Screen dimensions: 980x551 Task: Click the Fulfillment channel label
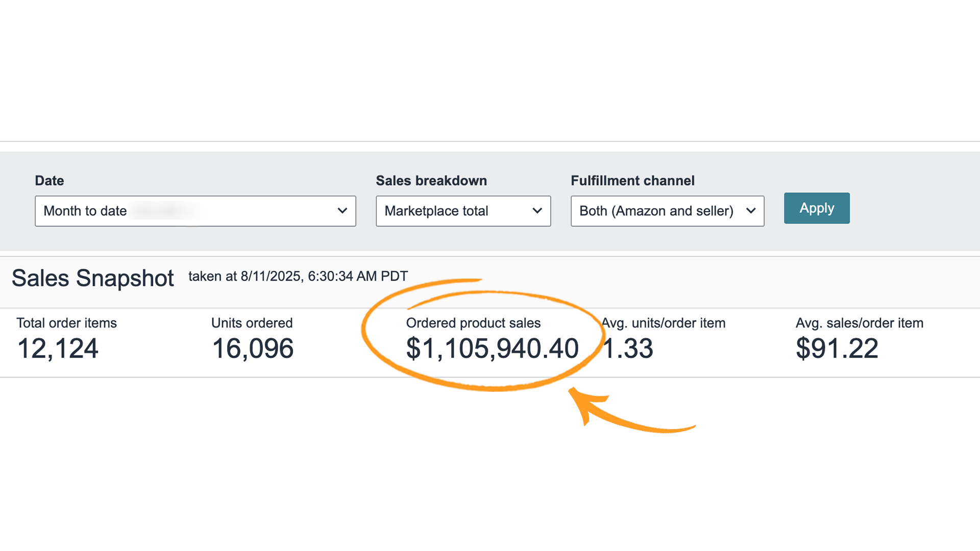(x=632, y=181)
